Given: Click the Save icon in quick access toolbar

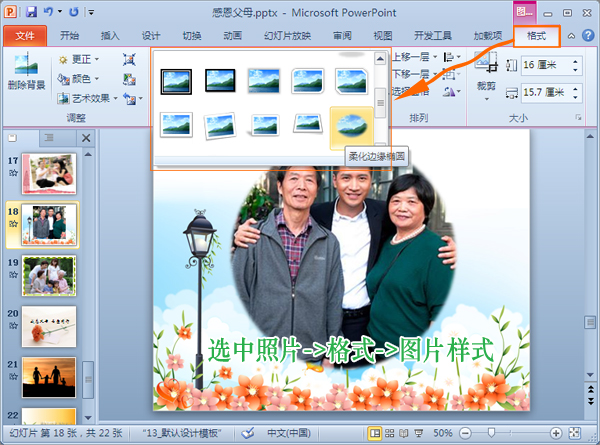Looking at the screenshot, I should (31, 12).
